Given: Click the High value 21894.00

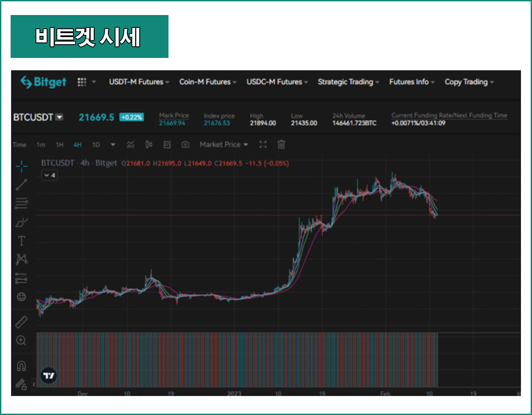Looking at the screenshot, I should 263,123.
